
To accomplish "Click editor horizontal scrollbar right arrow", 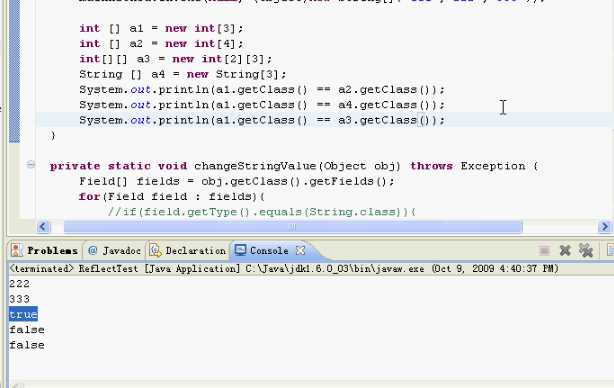I will tap(604, 227).
